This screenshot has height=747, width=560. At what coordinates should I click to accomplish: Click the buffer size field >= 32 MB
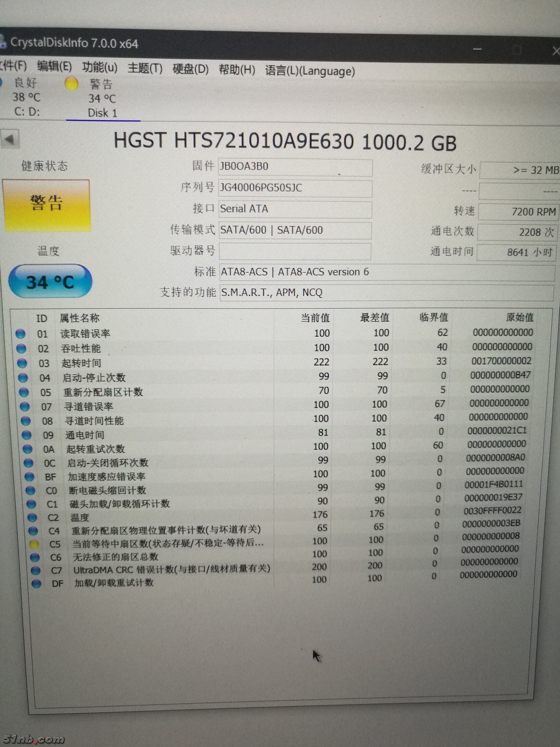click(x=520, y=170)
